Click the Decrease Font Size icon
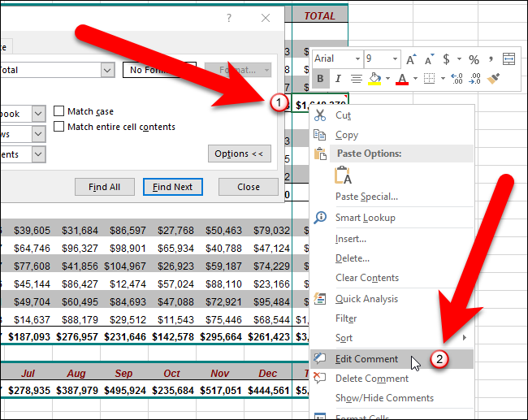This screenshot has width=528, height=420. point(429,59)
